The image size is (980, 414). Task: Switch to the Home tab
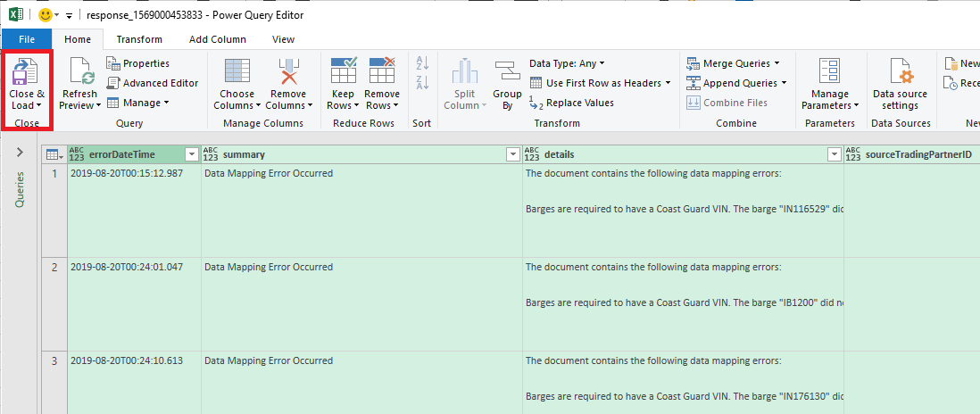[x=78, y=39]
